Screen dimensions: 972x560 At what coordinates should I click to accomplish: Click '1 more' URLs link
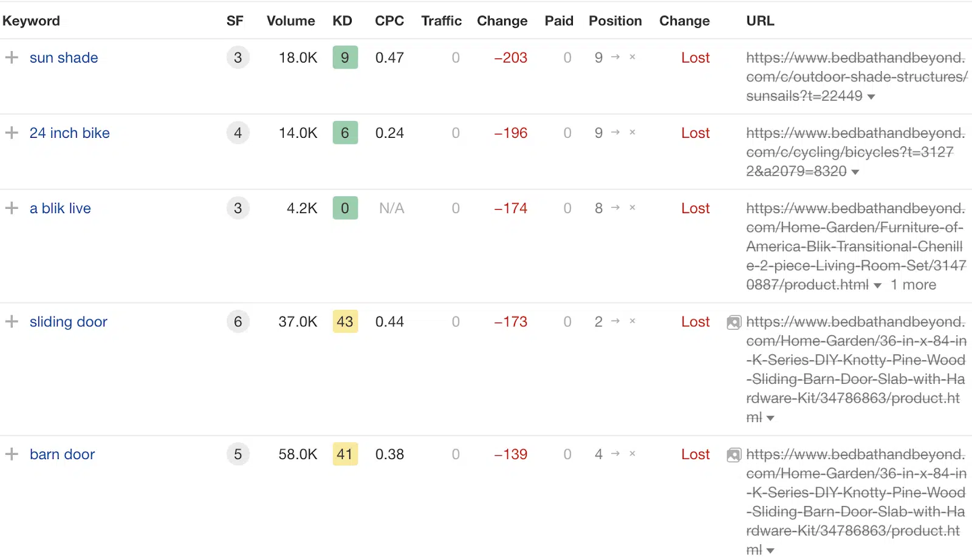[913, 285]
